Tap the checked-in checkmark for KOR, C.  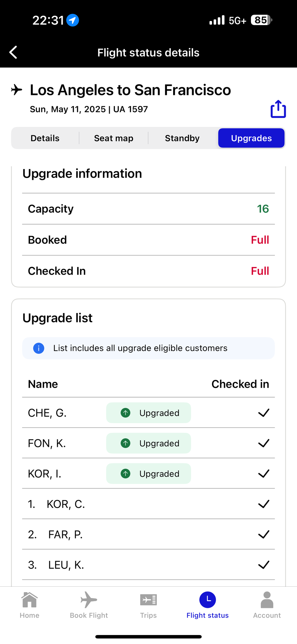pyautogui.click(x=264, y=504)
